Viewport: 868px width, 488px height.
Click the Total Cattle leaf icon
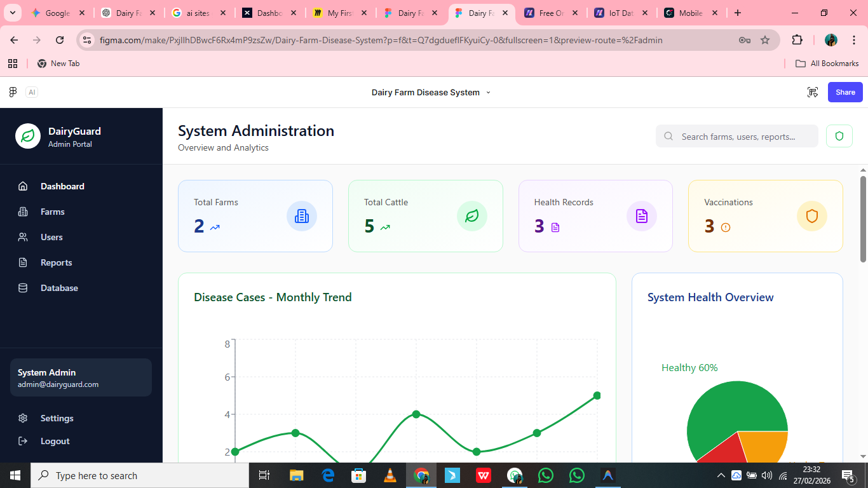(x=472, y=216)
